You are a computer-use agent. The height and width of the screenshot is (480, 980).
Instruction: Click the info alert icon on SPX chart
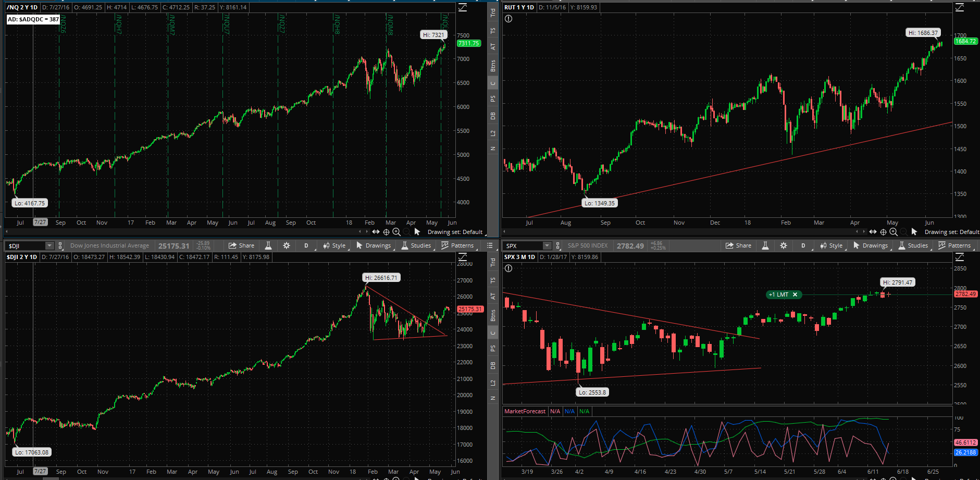[x=508, y=268]
